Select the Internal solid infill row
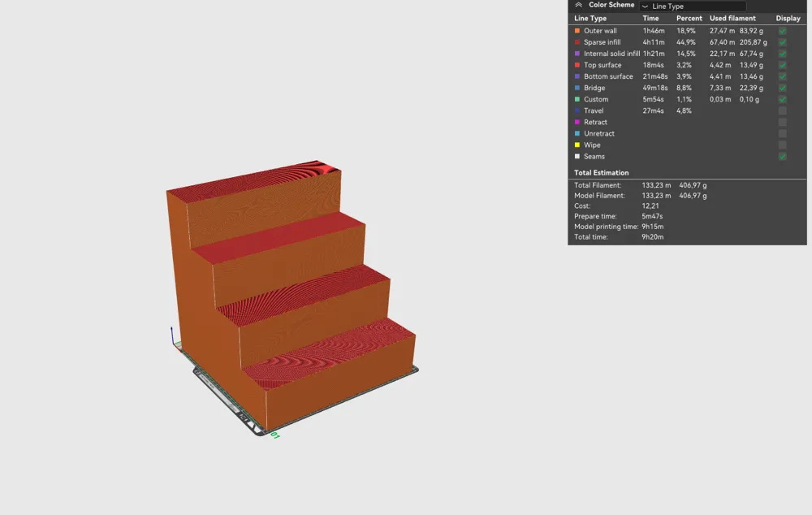 pyautogui.click(x=687, y=54)
